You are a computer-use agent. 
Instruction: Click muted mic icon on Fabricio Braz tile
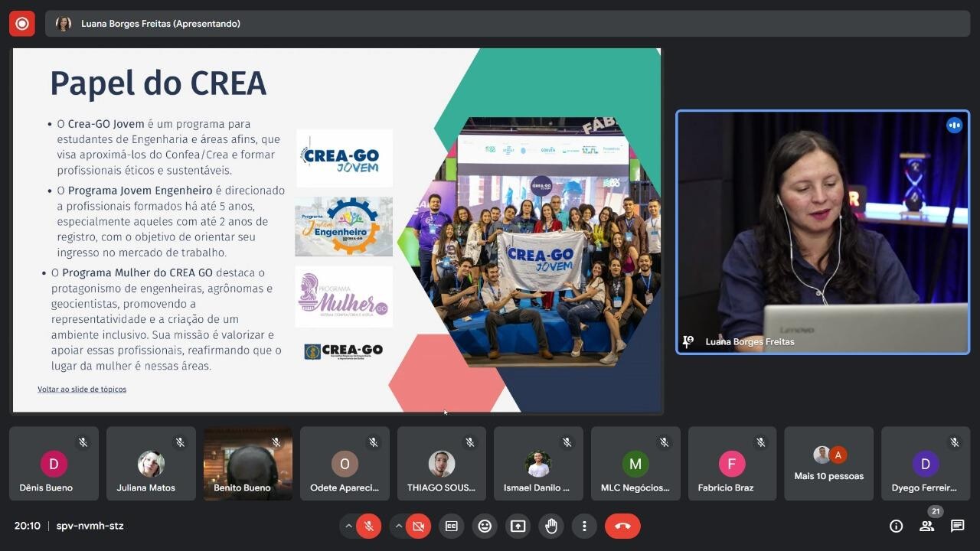click(761, 442)
